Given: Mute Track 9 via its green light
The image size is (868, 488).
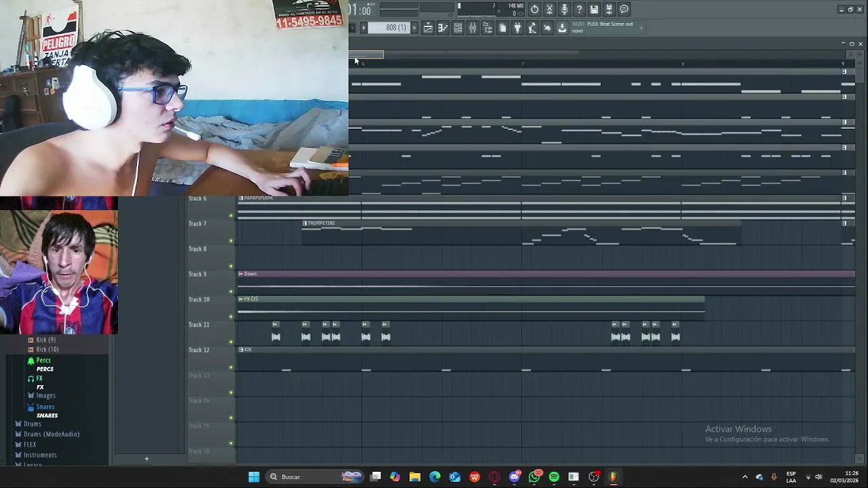Looking at the screenshot, I should [231, 291].
